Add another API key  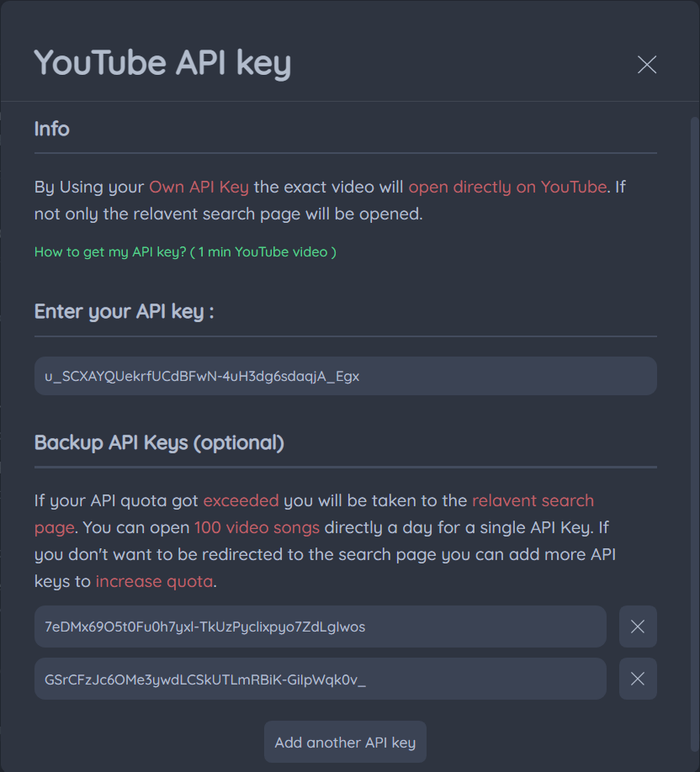(x=345, y=742)
